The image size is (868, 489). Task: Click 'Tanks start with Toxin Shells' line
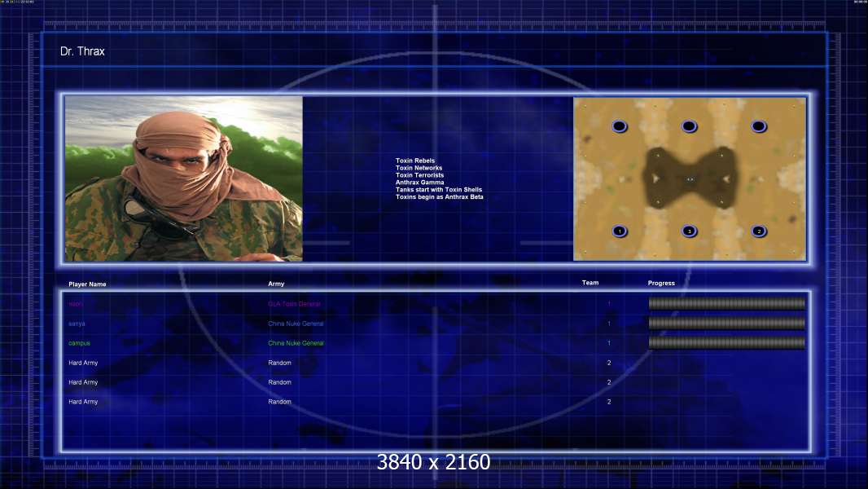pyautogui.click(x=439, y=189)
